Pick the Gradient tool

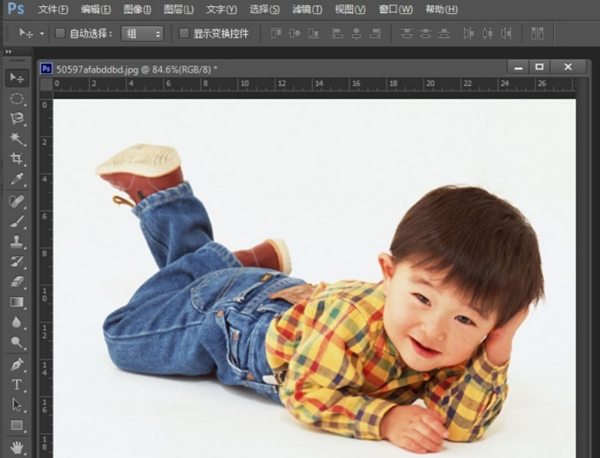tap(17, 302)
